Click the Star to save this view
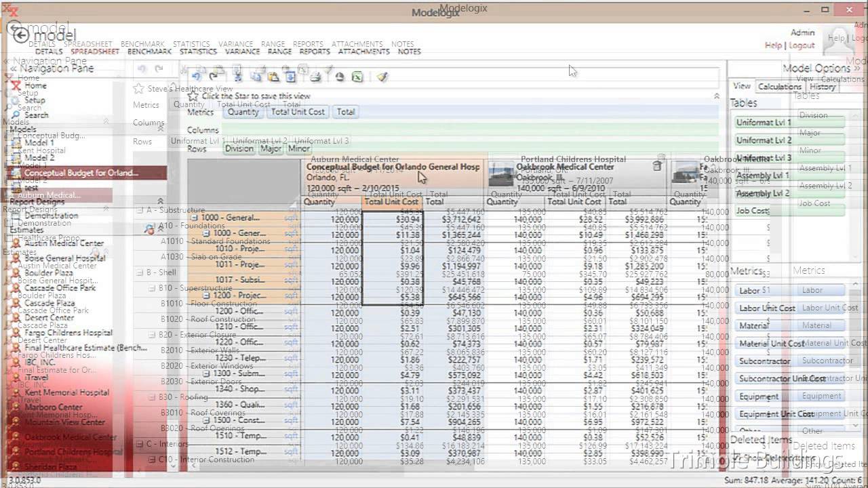868x488 pixels. [x=193, y=96]
